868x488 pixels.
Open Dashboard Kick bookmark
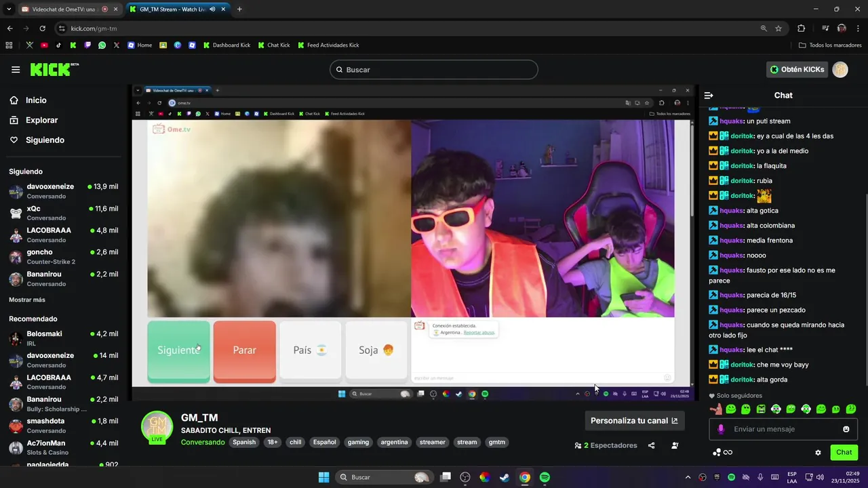pyautogui.click(x=227, y=45)
